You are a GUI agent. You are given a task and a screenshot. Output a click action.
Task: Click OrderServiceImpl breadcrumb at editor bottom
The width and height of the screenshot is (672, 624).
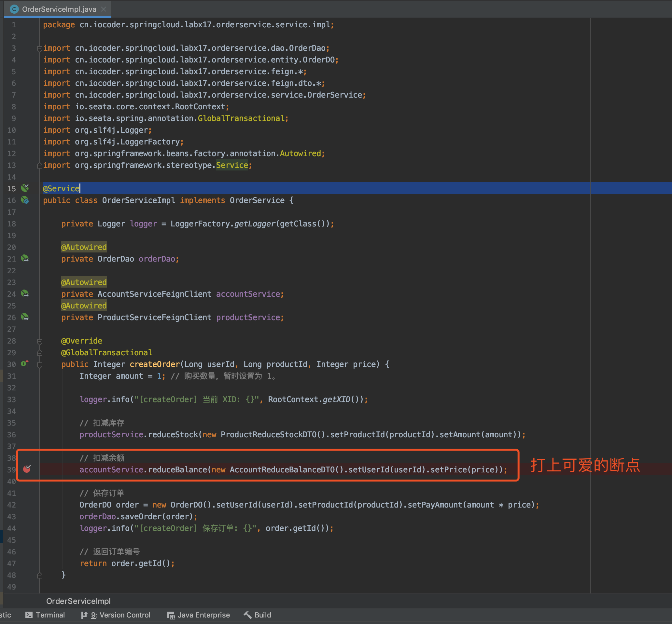tap(78, 601)
